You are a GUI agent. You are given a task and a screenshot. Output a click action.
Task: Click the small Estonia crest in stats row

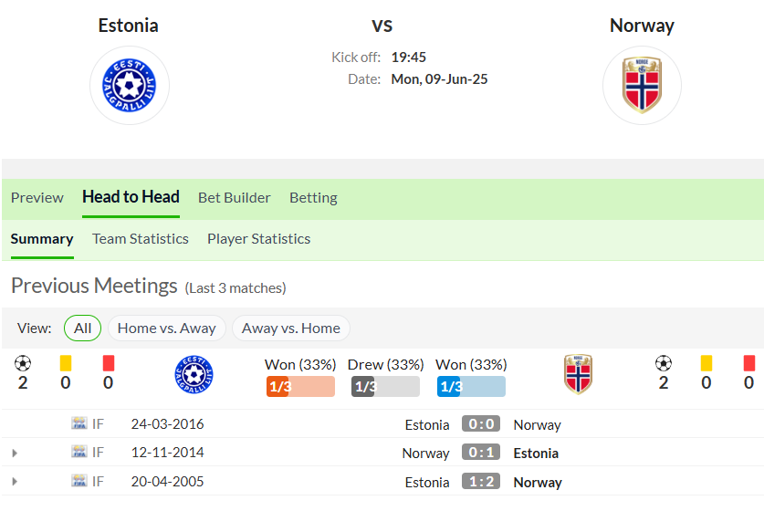point(194,374)
